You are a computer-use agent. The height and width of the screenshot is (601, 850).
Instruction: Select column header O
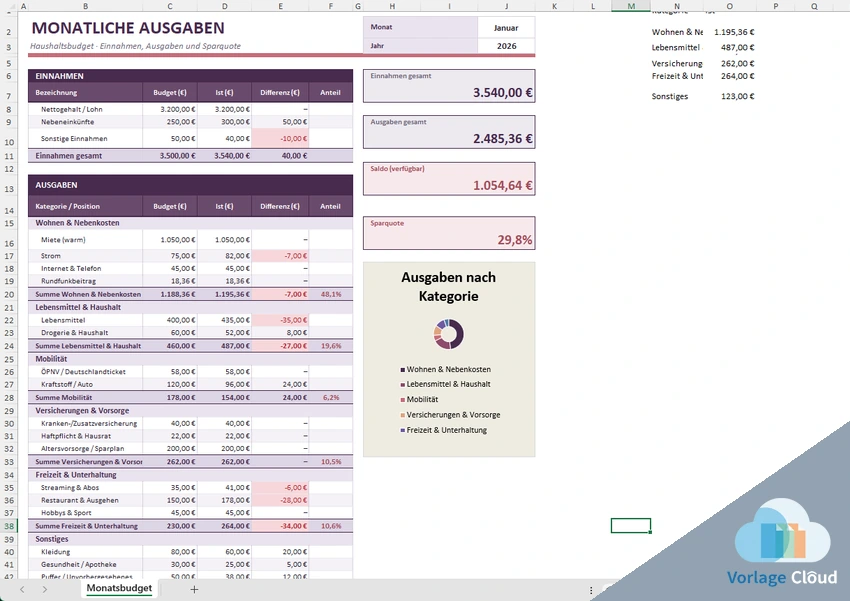click(729, 6)
